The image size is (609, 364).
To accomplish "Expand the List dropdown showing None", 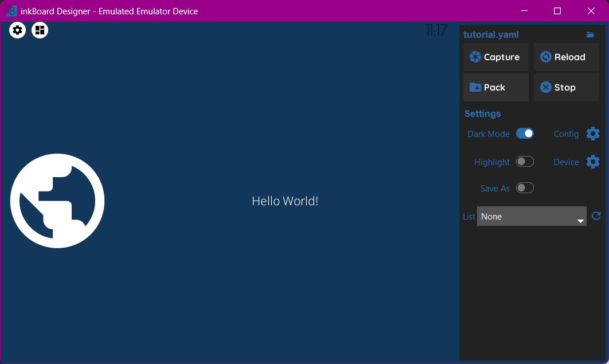I will tap(532, 216).
